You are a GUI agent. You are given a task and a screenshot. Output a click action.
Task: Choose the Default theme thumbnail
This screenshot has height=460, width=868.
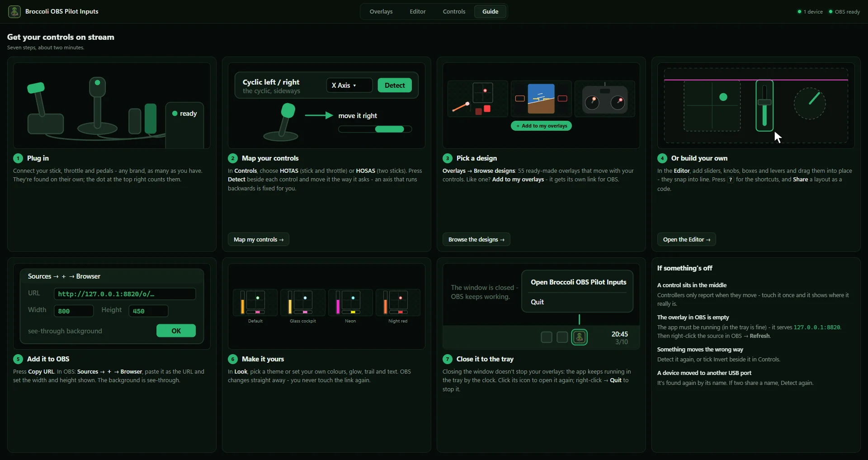tap(255, 302)
